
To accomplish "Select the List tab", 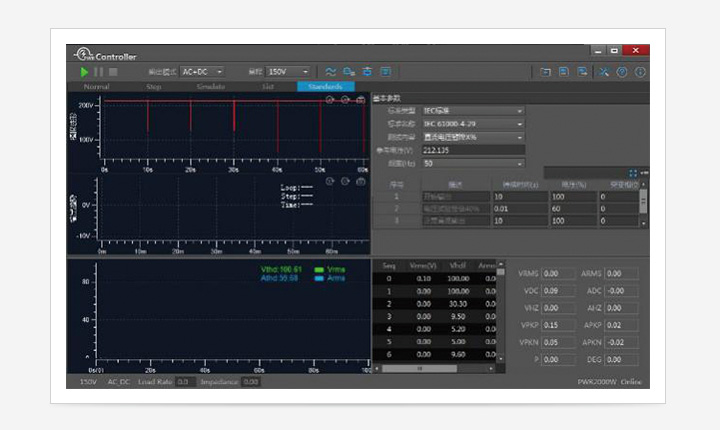I will coord(267,87).
